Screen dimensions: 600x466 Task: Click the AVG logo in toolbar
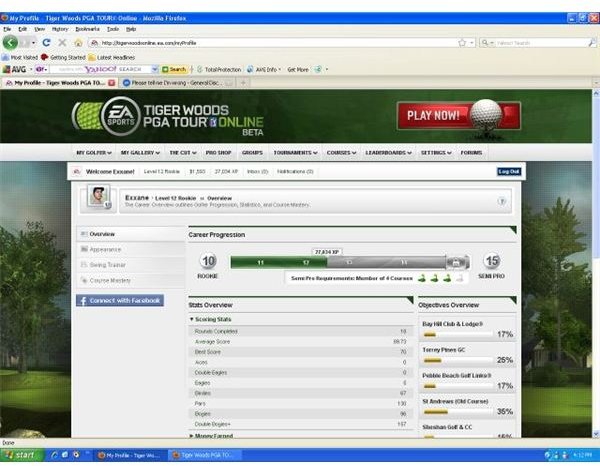(x=15, y=69)
